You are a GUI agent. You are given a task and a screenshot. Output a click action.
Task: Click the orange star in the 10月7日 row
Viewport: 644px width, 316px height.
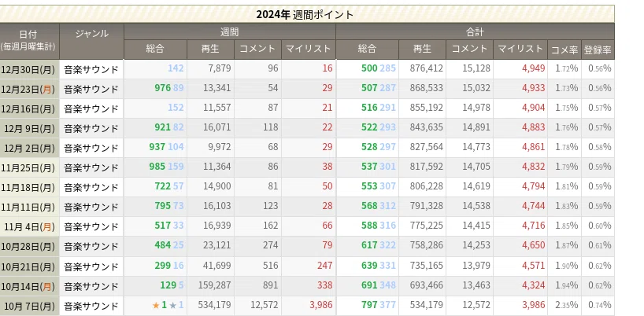click(156, 305)
